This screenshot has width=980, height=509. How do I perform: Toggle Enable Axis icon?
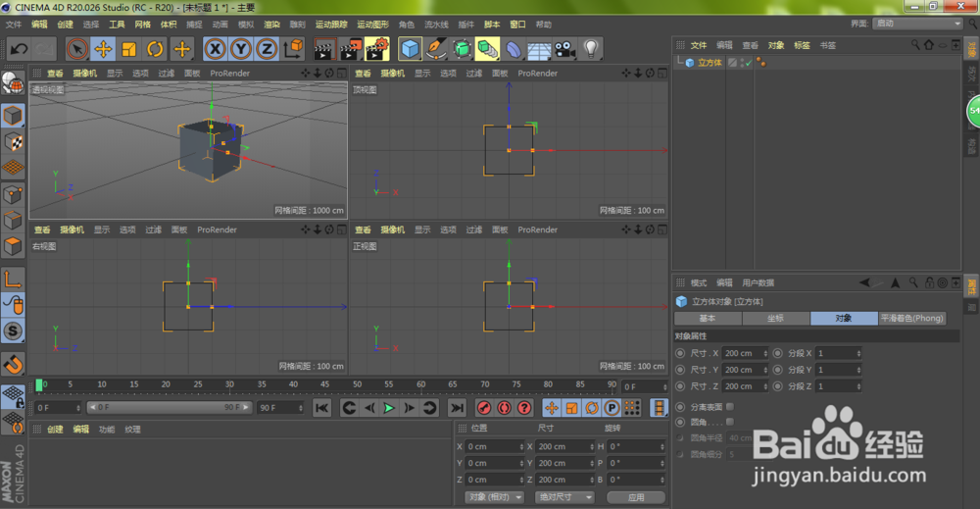pos(13,279)
